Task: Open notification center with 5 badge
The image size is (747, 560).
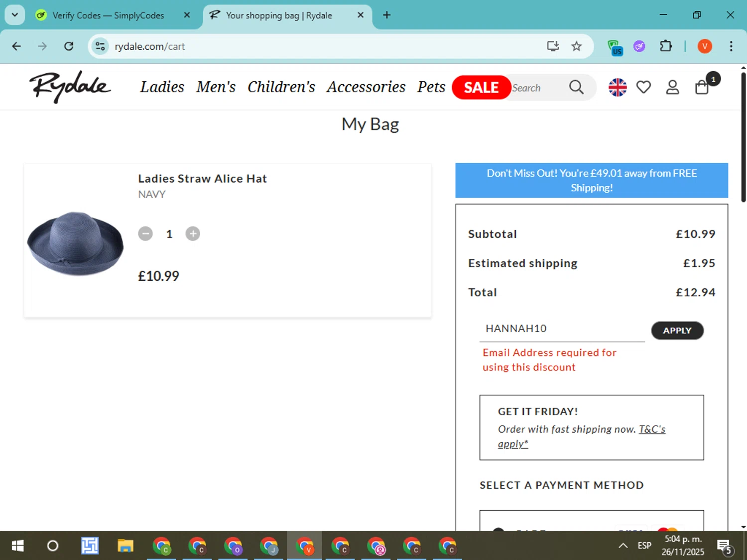Action: 725,547
